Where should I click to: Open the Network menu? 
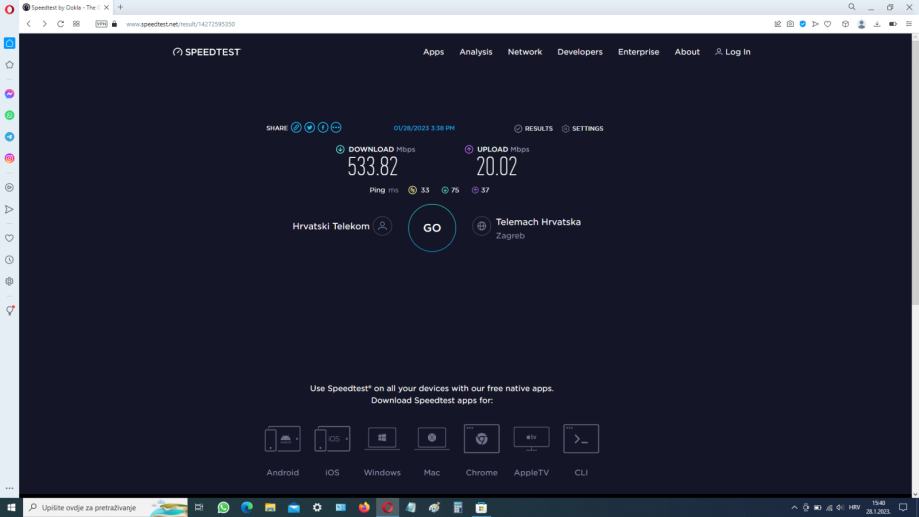(x=525, y=52)
